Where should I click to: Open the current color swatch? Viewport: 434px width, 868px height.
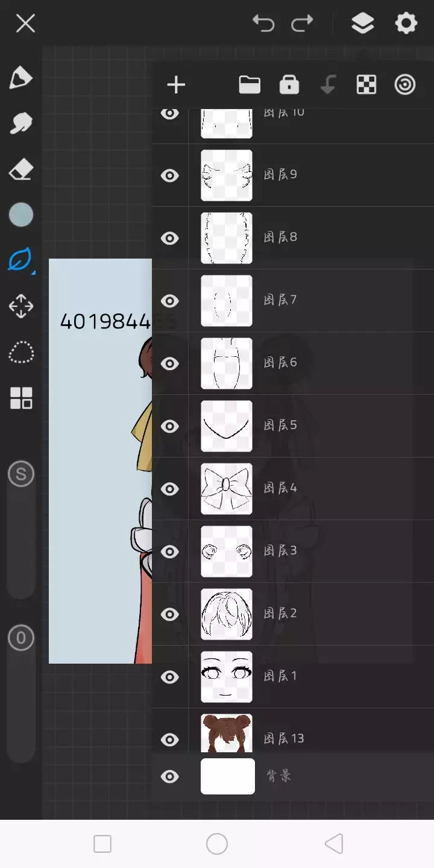[x=21, y=215]
